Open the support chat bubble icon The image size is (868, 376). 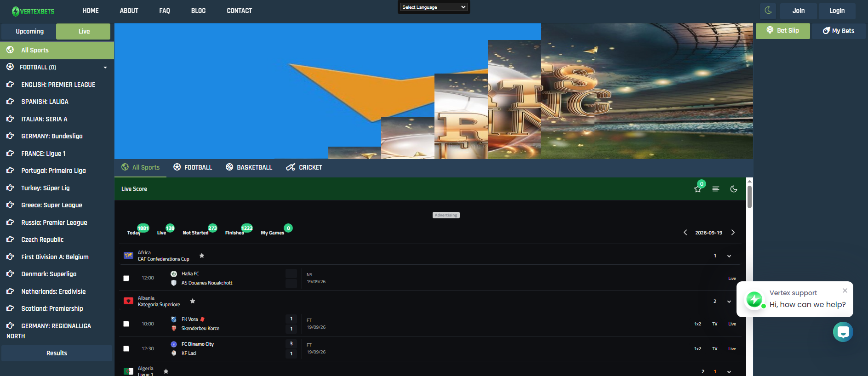tap(843, 332)
